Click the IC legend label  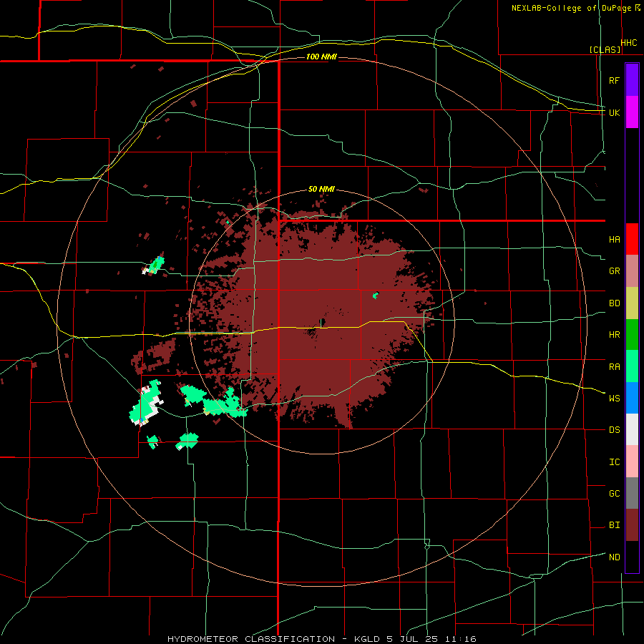click(x=615, y=462)
